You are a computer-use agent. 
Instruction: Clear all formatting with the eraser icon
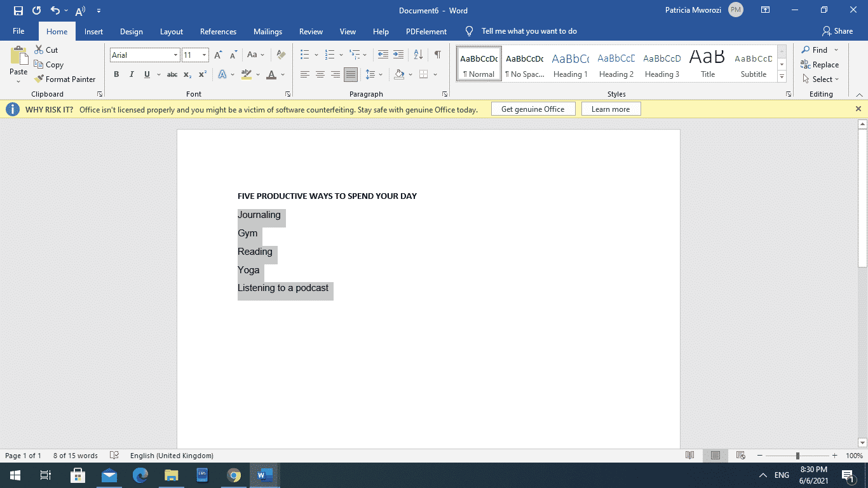(281, 55)
